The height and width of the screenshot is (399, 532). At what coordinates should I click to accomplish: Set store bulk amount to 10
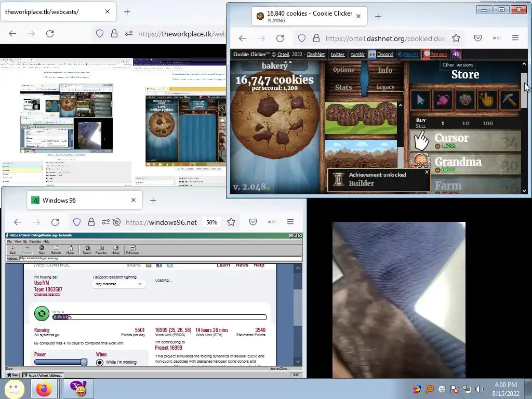pyautogui.click(x=465, y=124)
